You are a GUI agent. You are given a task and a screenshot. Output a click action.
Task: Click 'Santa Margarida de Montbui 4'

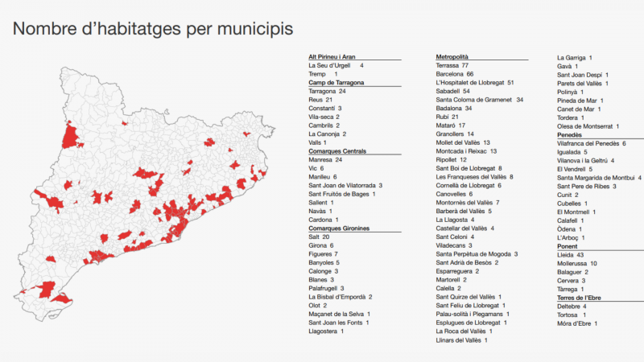599,178
